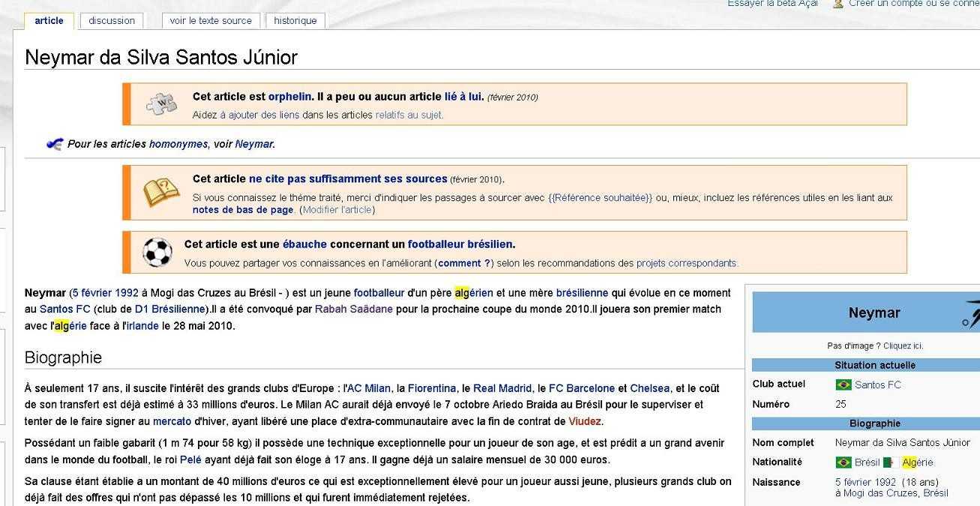This screenshot has width=980, height=506.
Task: Click the soccer ball stub icon
Action: 157,253
